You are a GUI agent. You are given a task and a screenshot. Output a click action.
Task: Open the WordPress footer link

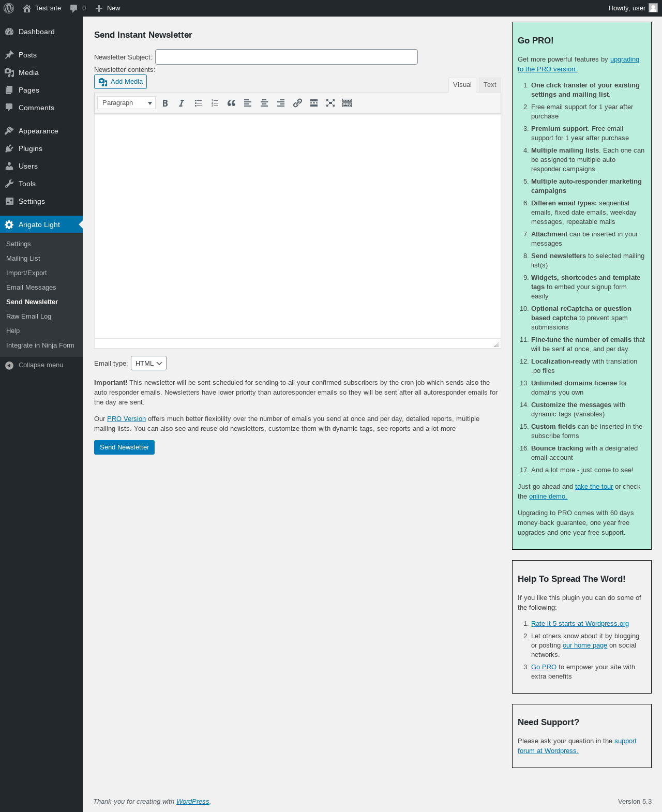(192, 802)
